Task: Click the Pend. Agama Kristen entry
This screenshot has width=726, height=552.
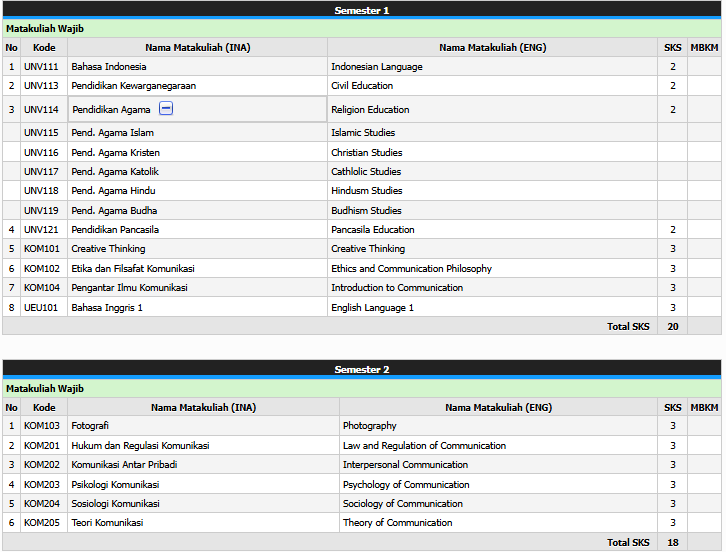Action: tap(115, 153)
